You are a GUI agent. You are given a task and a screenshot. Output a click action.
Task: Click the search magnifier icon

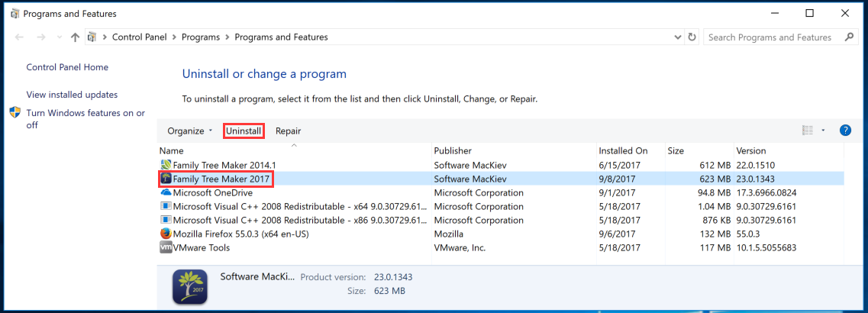849,37
